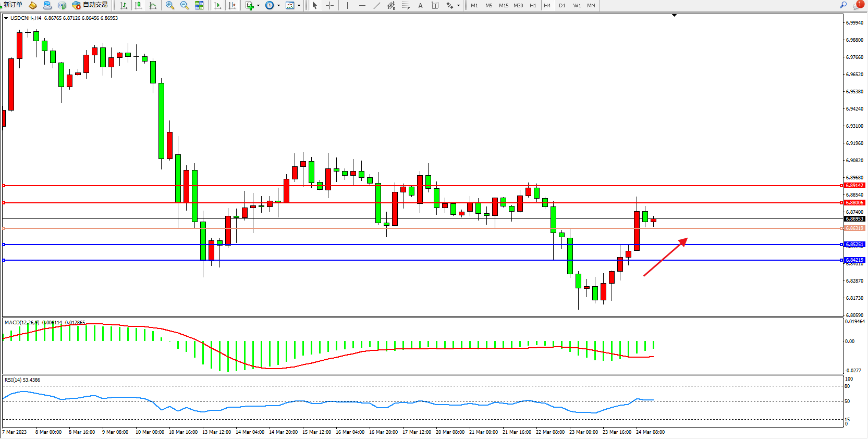Open the arrows symbols dropdown
Screen dimensions: 868x439
pos(458,5)
